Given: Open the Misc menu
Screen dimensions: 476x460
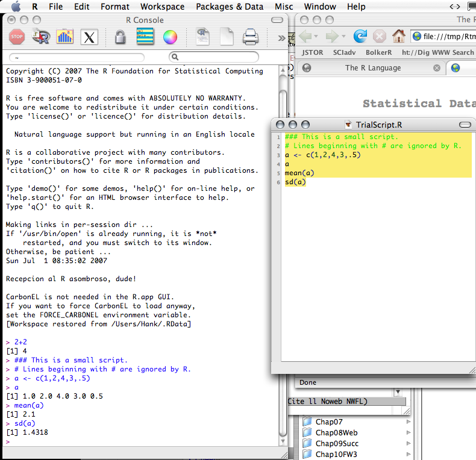Looking at the screenshot, I should click(x=284, y=7).
